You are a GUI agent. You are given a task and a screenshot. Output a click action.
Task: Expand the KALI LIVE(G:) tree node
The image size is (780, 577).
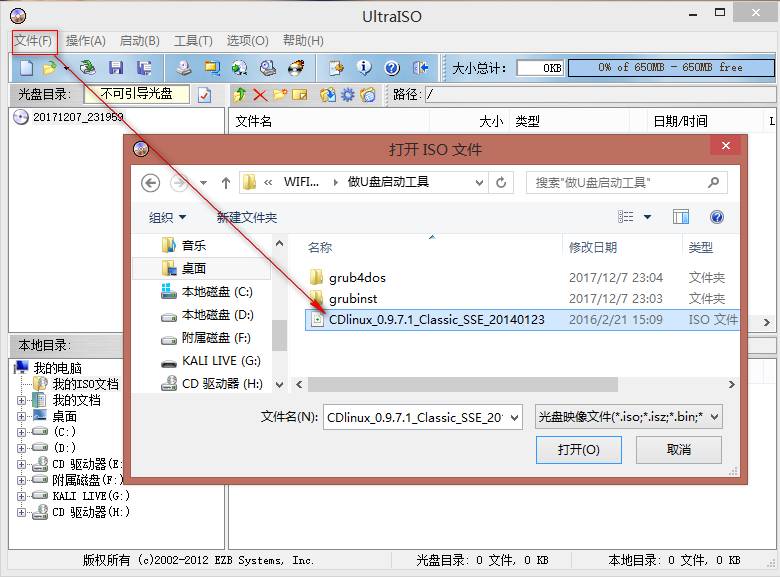[x=21, y=496]
